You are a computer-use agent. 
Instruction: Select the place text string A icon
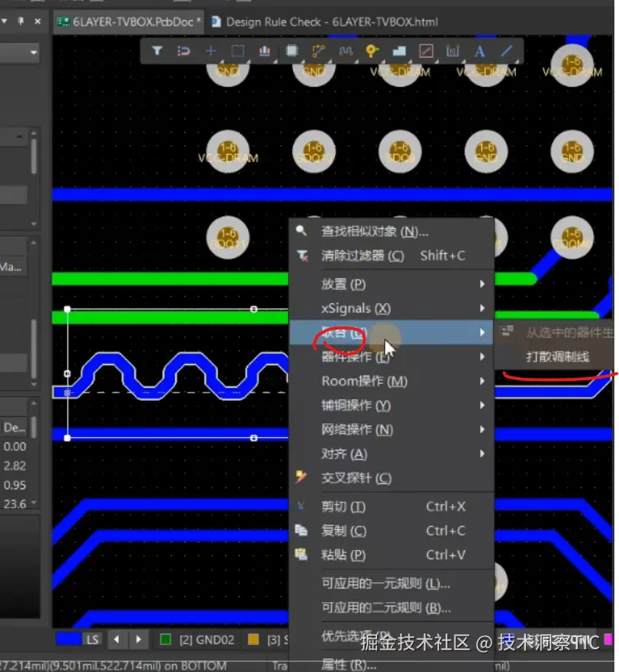479,51
